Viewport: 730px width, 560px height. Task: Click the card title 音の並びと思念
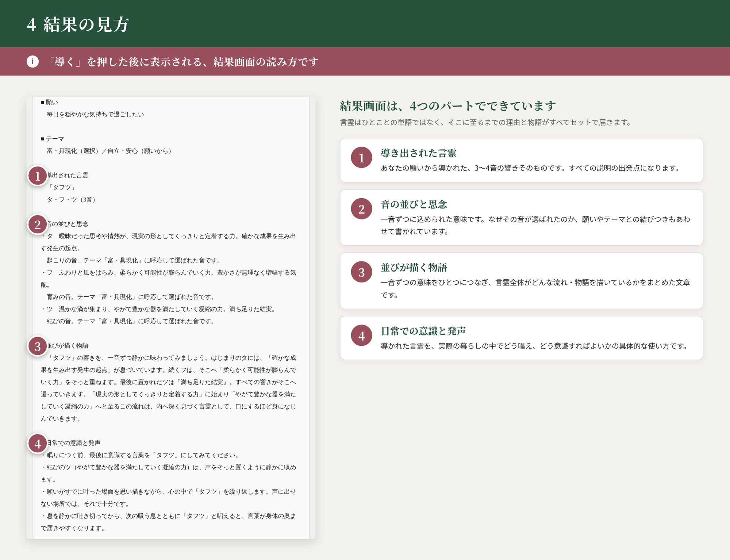coord(414,204)
